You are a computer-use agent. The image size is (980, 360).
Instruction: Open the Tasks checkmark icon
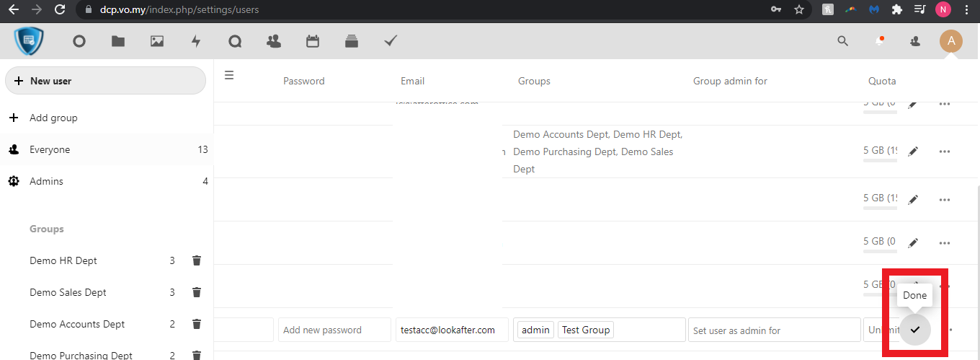coord(391,41)
